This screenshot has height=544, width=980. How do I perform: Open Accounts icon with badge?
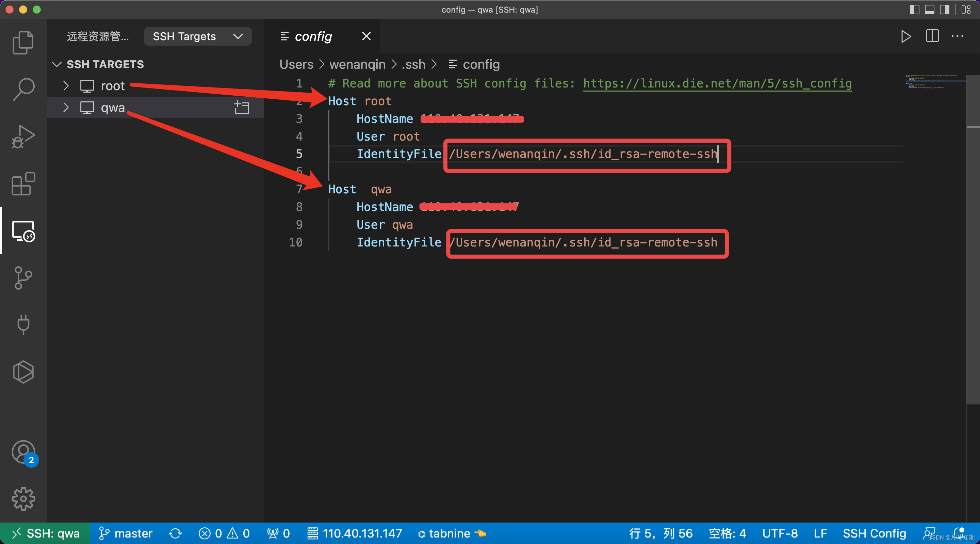[x=23, y=452]
